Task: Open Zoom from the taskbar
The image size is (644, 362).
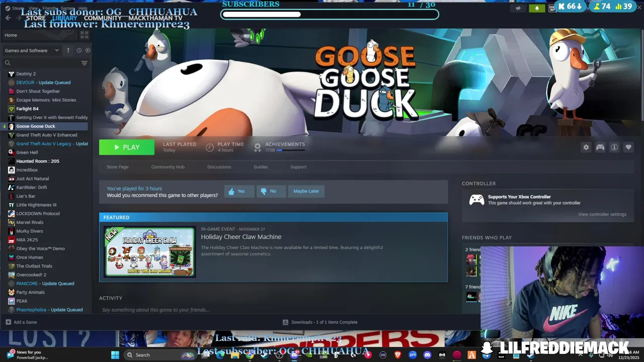Action: click(413, 355)
